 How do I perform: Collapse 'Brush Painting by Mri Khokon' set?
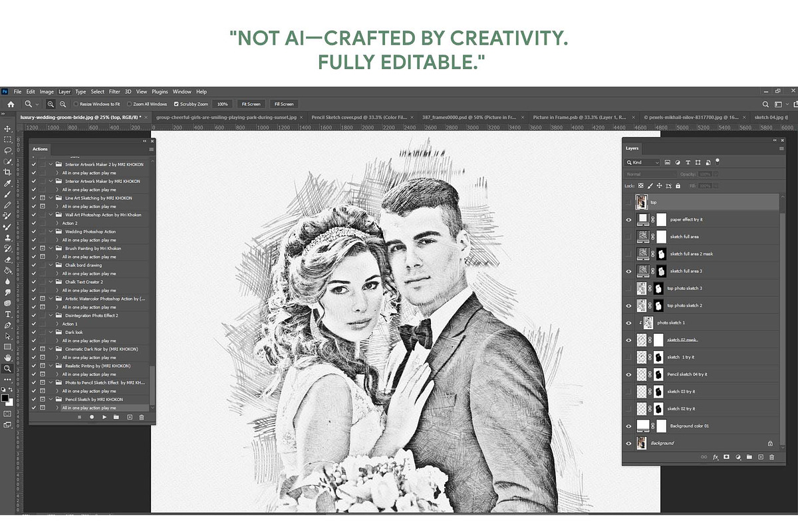pyautogui.click(x=51, y=248)
